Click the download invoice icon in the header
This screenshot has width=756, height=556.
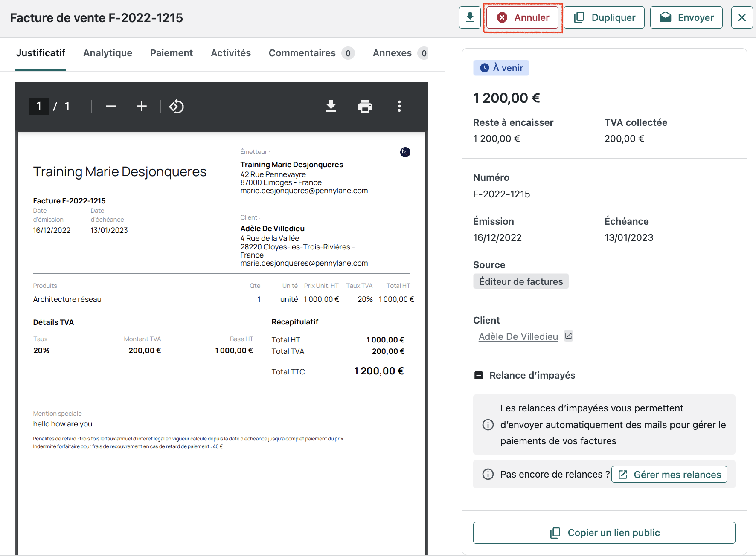pos(470,17)
